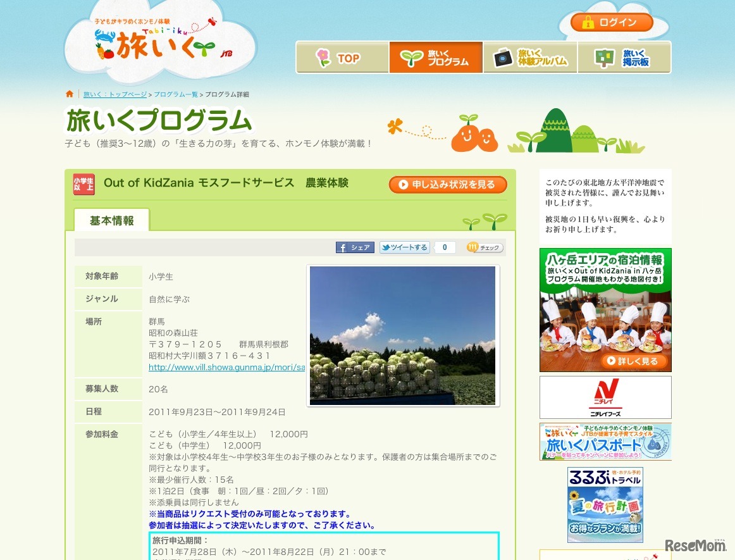Follow the プログラム一覧 breadcrumb link
Image resolution: width=735 pixels, height=560 pixels.
click(176, 94)
